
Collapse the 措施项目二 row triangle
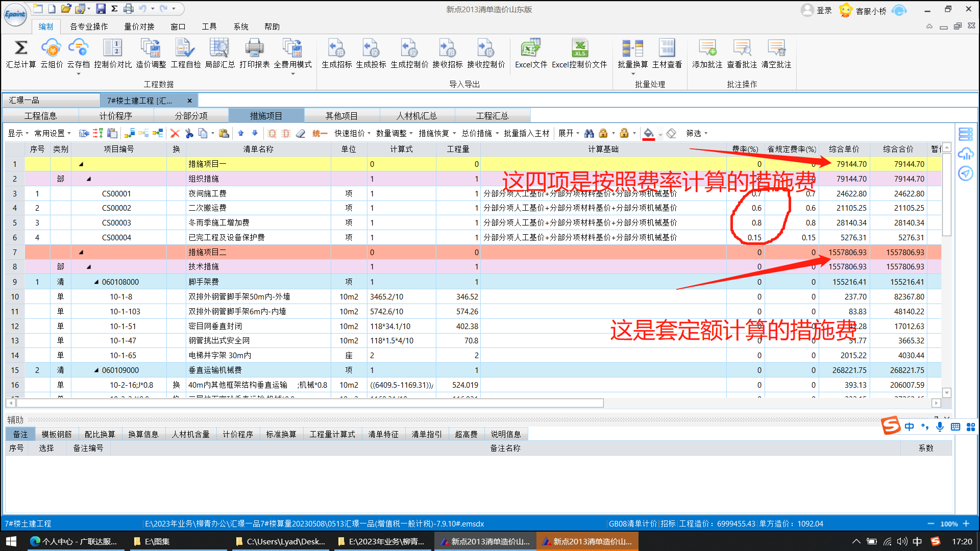81,253
